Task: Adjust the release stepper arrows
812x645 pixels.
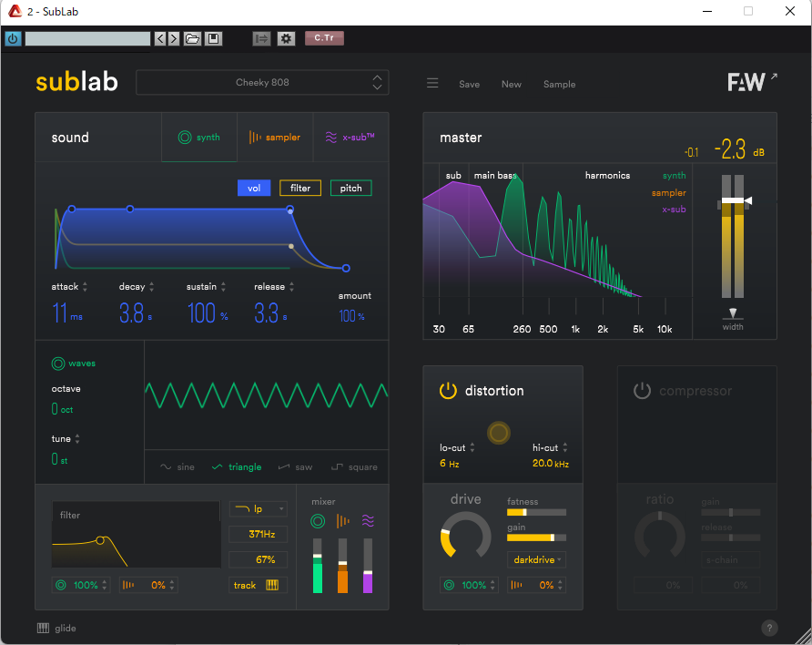Action: tap(291, 287)
